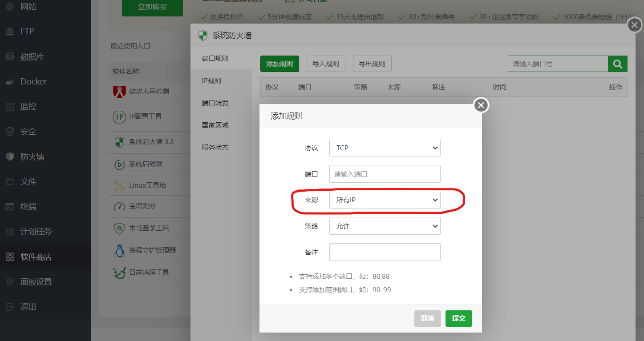644x341 pixels.
Task: Click the Docker whale sidebar icon
Action: 10,82
